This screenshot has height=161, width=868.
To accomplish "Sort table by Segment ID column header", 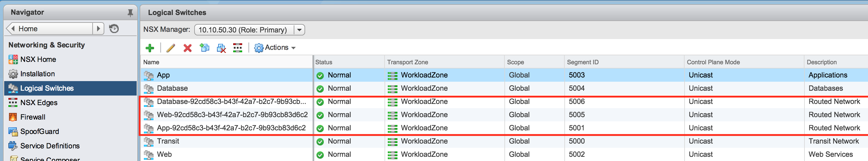I will coord(583,62).
